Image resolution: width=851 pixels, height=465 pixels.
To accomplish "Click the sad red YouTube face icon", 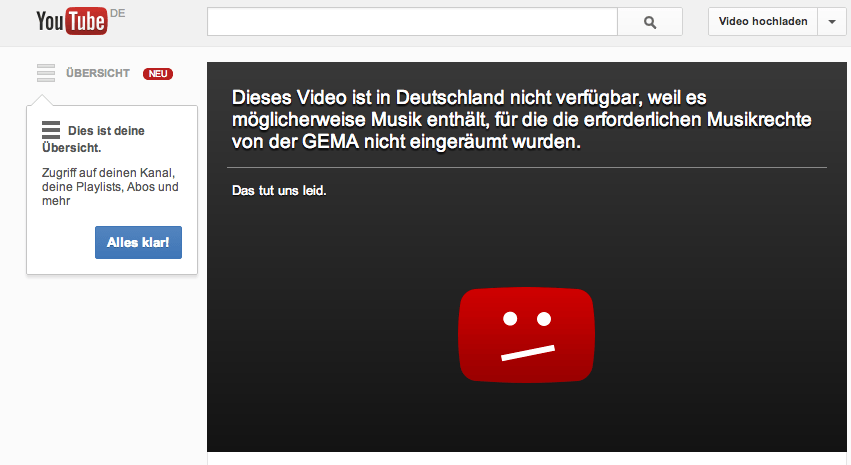I will [526, 335].
